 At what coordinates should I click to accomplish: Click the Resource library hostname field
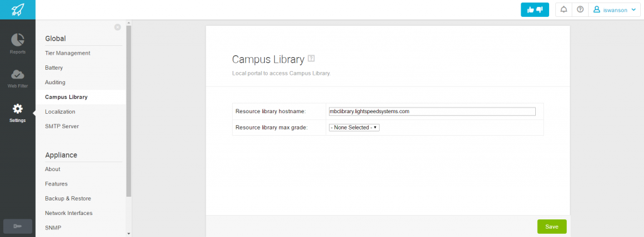(432, 111)
